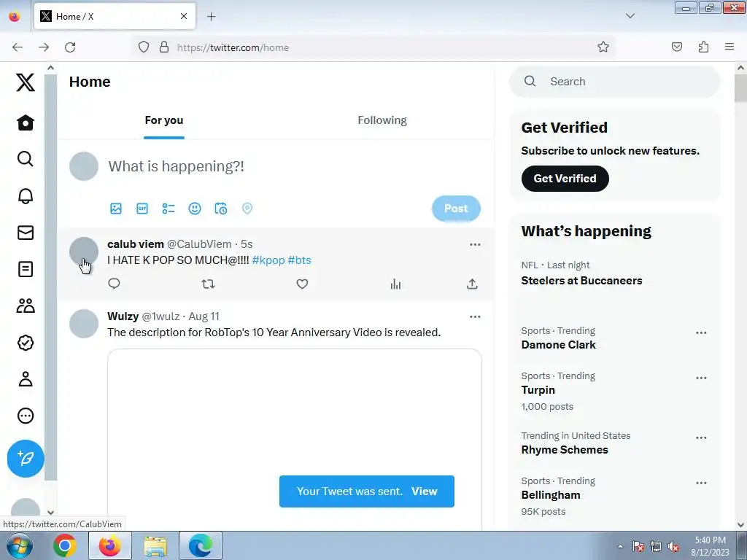The width and height of the screenshot is (747, 560).
Task: Open Home from the sidebar house icon
Action: 26,122
